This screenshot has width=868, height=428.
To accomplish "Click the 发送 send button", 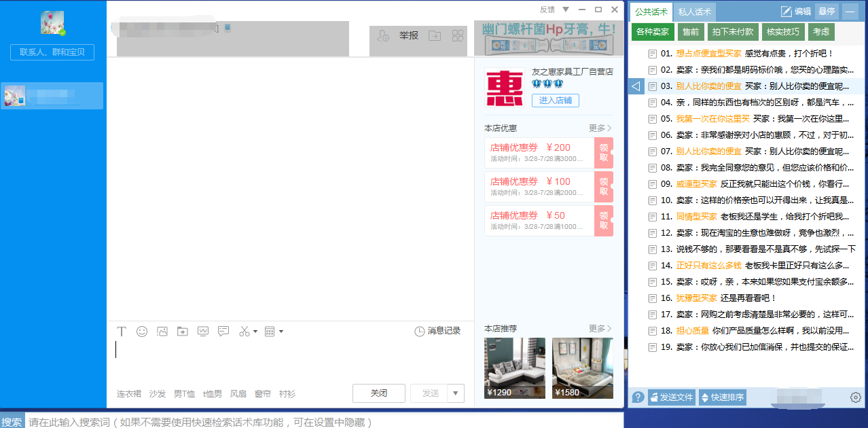I will pos(431,393).
